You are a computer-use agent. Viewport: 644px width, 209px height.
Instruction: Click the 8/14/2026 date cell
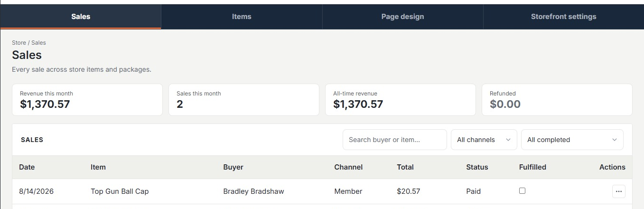[36, 191]
